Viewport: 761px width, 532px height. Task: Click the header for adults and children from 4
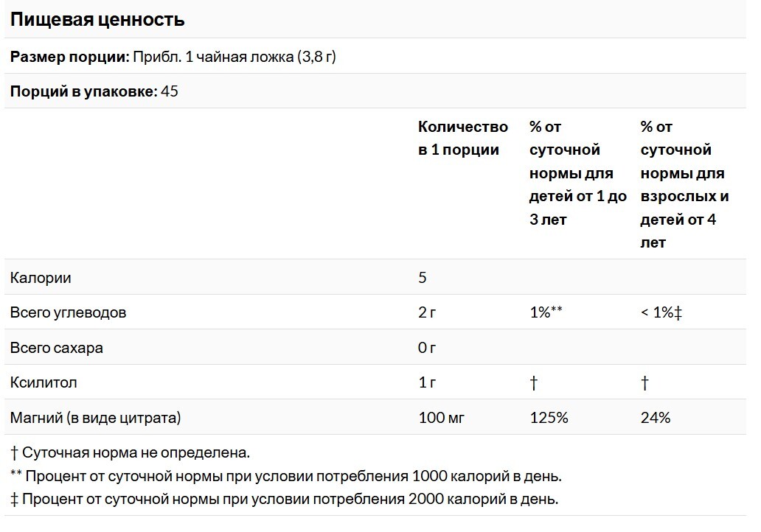(x=684, y=184)
